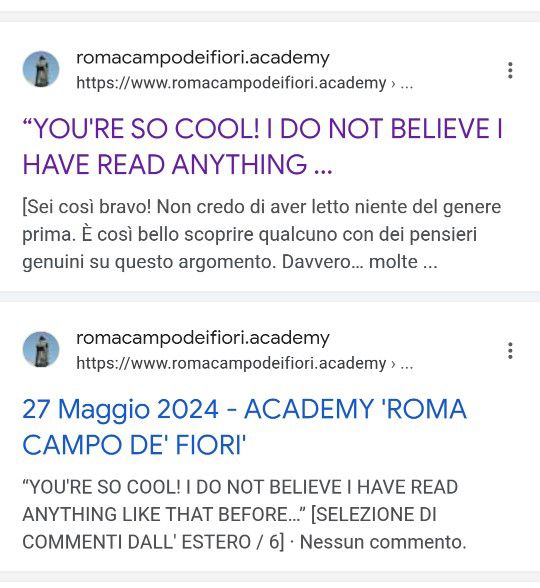This screenshot has width=540, height=588.
Task: Click the snippet "ANYTHING LIKE THAT BEFORE…"
Action: tap(164, 514)
